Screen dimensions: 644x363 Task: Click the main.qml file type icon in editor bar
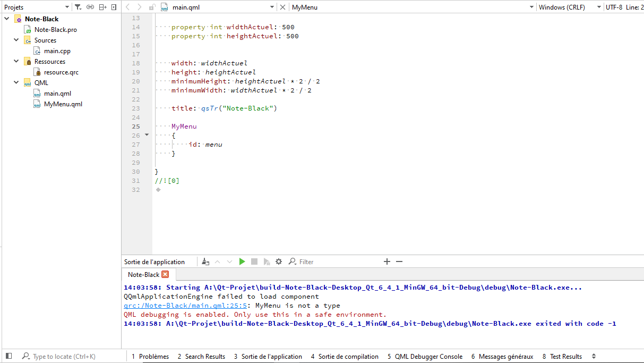coord(165,7)
